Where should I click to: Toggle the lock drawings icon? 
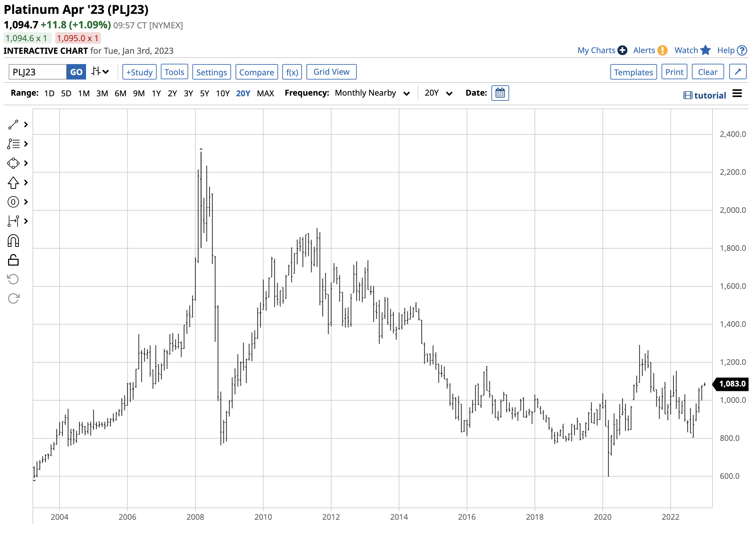click(13, 261)
